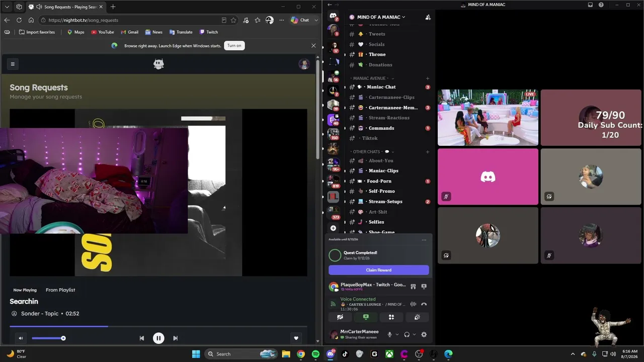Open Edge favorites list icon
The image size is (644, 362).
pyautogui.click(x=258, y=20)
